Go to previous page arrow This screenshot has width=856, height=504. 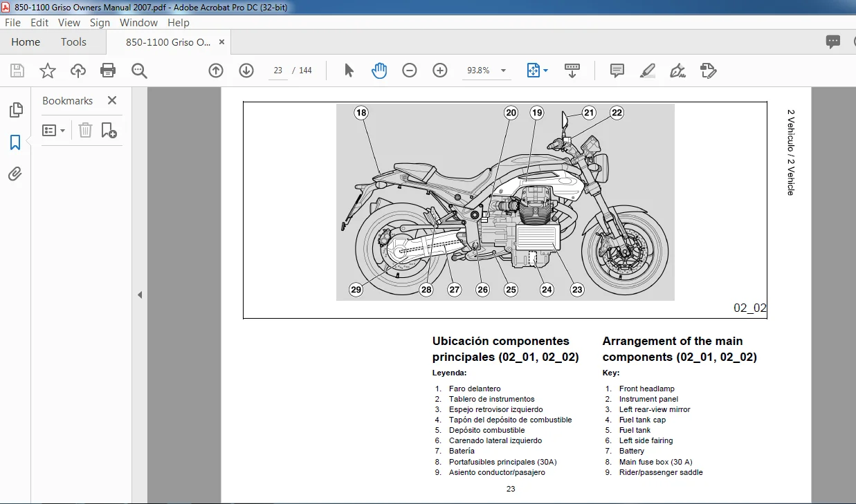pos(216,71)
